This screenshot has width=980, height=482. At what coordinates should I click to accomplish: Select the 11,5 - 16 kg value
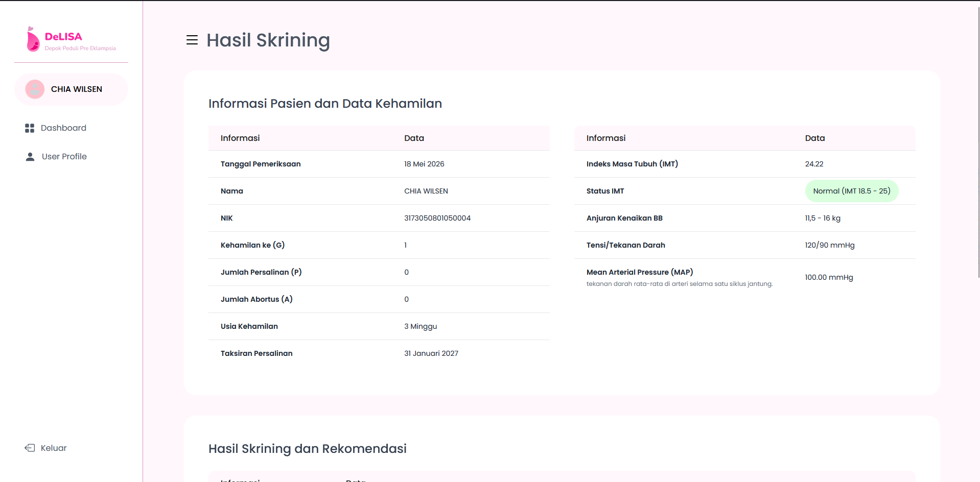tap(823, 218)
